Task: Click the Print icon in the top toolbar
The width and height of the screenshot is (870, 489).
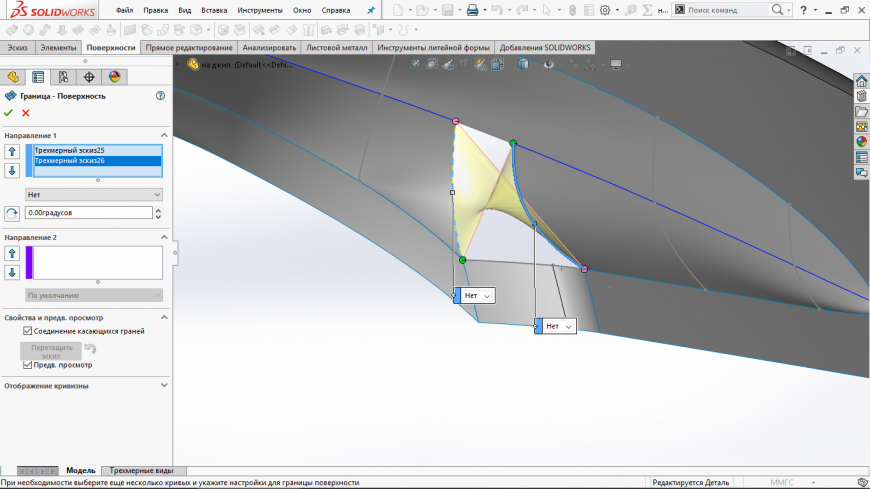Action: pos(472,10)
